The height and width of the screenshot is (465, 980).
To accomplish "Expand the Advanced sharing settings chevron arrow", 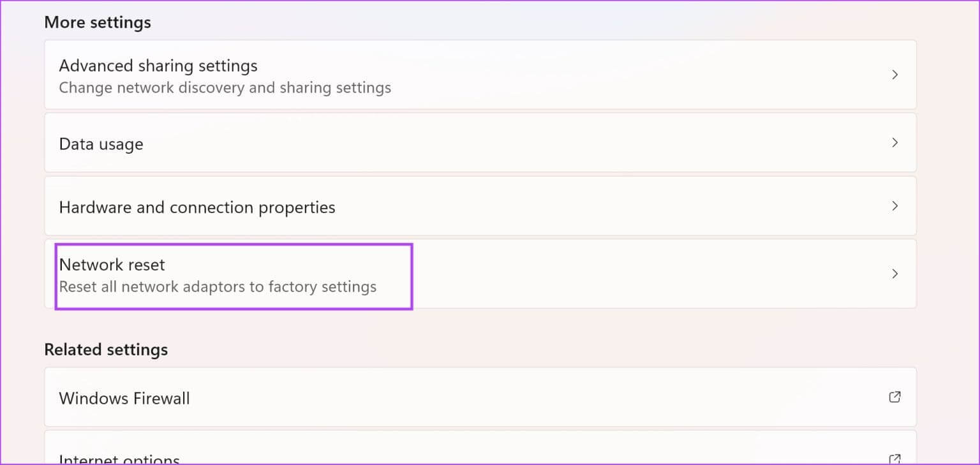I will 895,75.
